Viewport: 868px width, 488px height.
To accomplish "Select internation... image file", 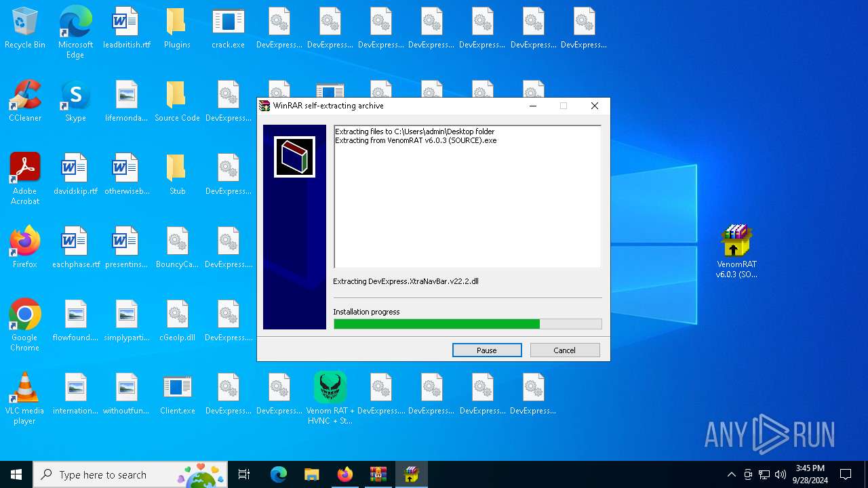I will [75, 394].
